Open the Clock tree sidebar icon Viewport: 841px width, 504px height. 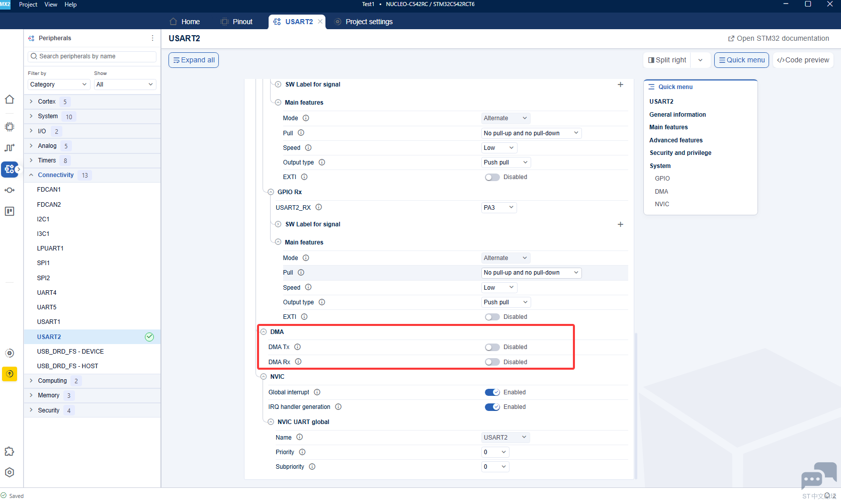[10, 148]
